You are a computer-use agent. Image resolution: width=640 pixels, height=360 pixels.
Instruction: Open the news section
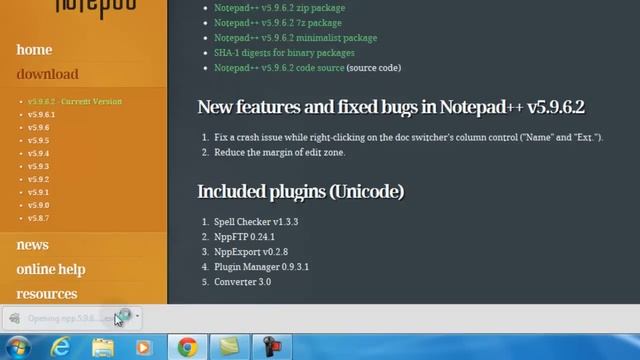pos(32,245)
